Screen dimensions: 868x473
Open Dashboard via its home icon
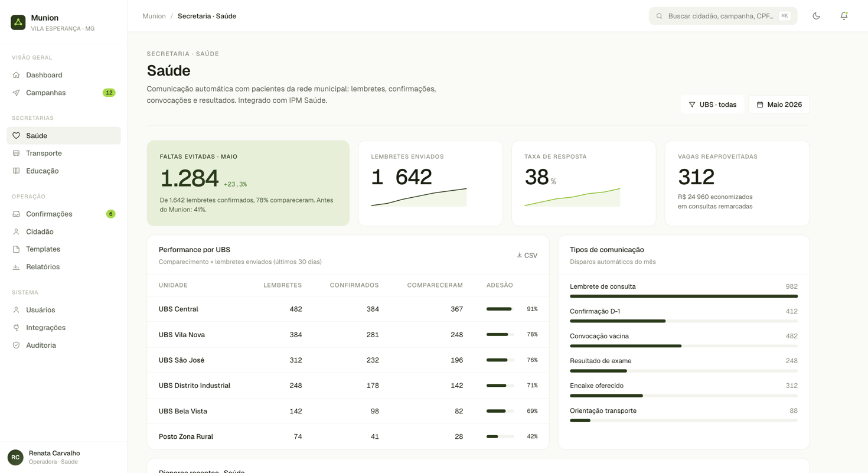(17, 75)
